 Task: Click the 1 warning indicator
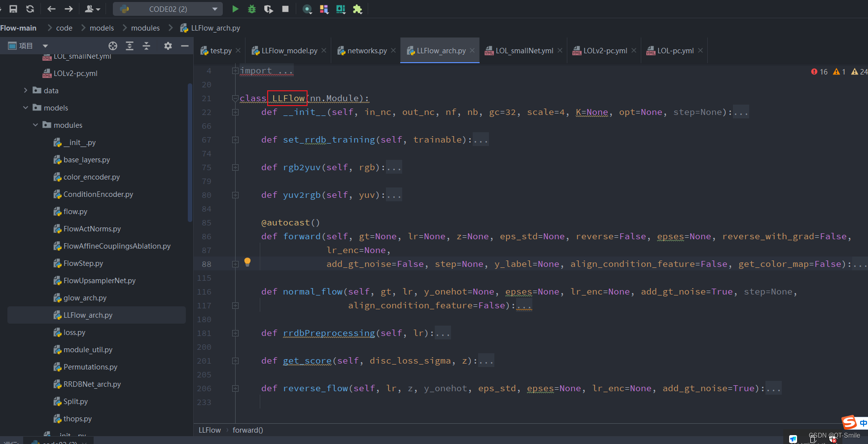(x=839, y=72)
